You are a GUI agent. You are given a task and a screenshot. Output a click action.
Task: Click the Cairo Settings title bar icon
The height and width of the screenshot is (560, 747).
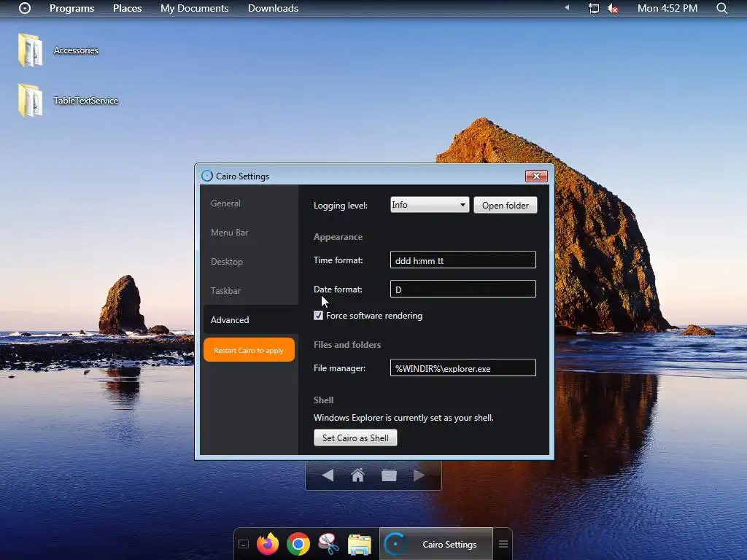tap(206, 176)
